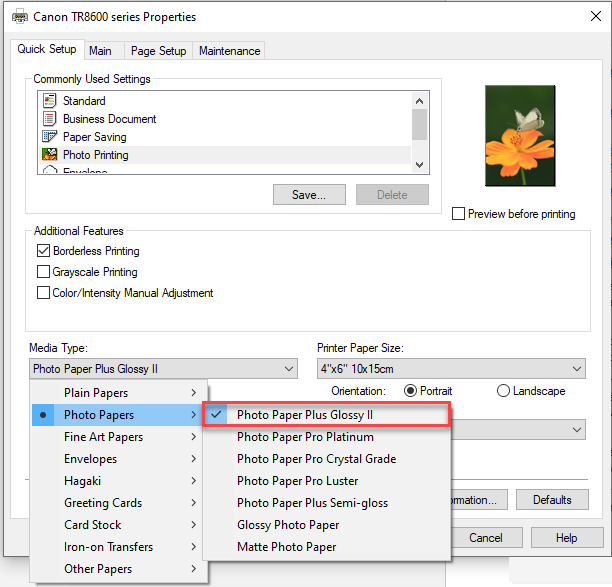The width and height of the screenshot is (612, 587).
Task: Disable the Borderless Printing checkbox
Action: tap(43, 251)
